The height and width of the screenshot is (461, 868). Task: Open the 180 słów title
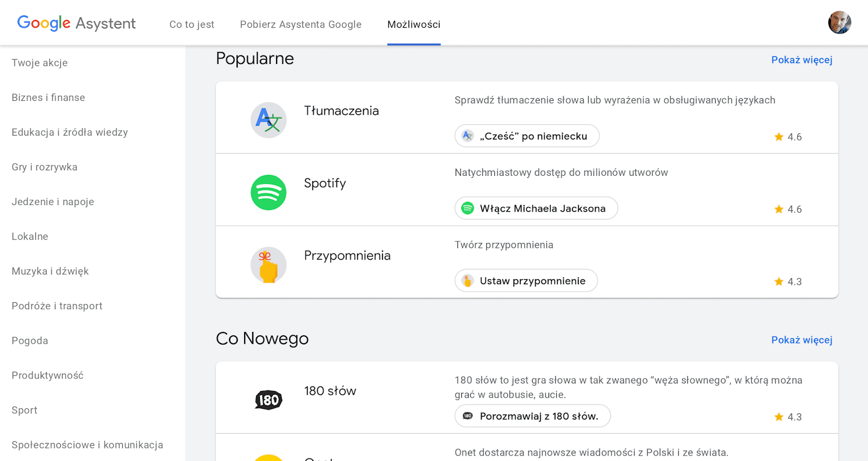330,391
